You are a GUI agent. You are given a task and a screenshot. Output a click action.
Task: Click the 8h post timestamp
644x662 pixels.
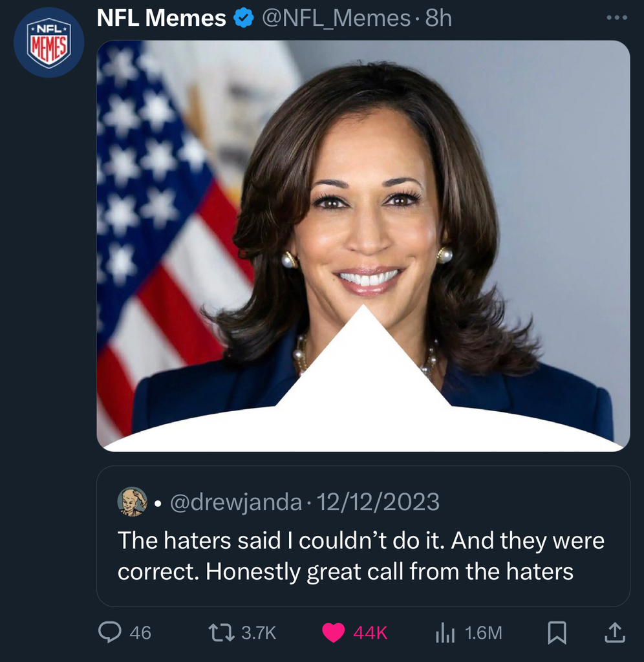438,19
